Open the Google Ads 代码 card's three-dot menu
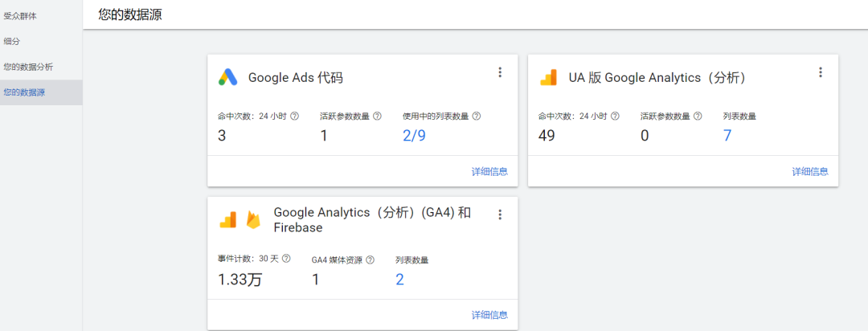Screen dimensions: 868x331 pyautogui.click(x=500, y=72)
